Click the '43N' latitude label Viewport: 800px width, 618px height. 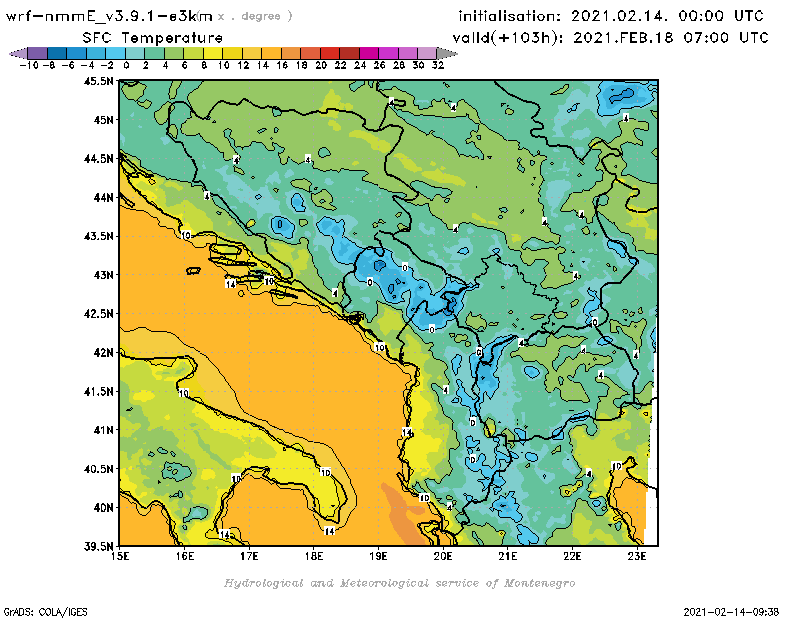click(103, 275)
